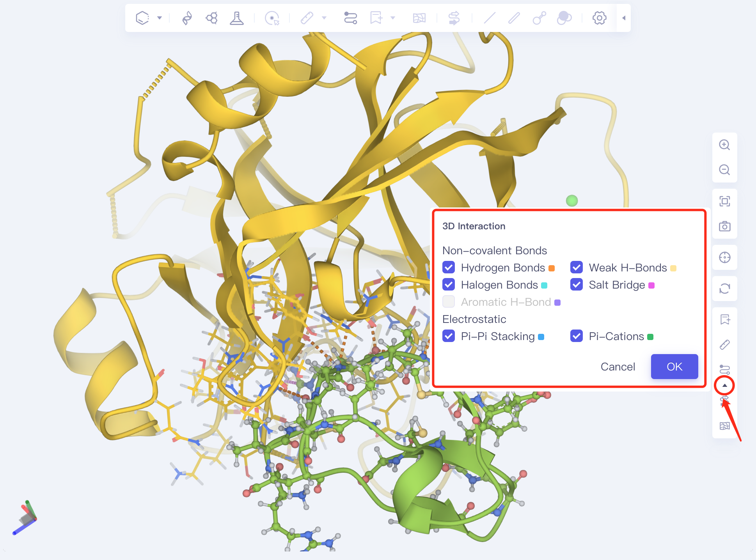Click the zoom in magnifier icon
Image resolution: width=756 pixels, height=560 pixels.
tap(725, 145)
